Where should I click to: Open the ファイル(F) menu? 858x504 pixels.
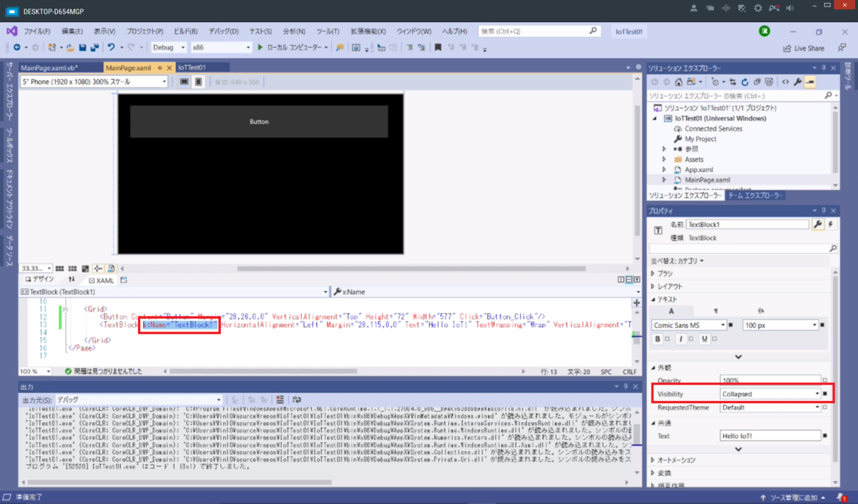(x=37, y=31)
